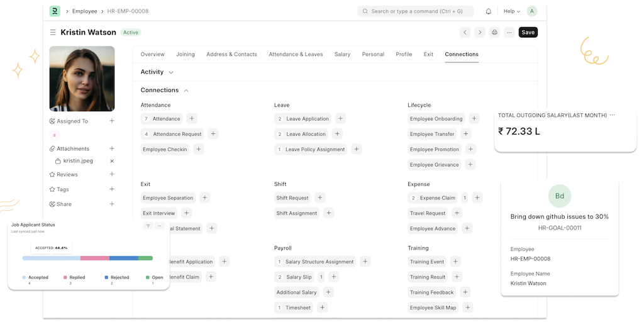Toggle the sidebar hamburger menu icon
Screen dimensions: 644x322
[x=53, y=32]
